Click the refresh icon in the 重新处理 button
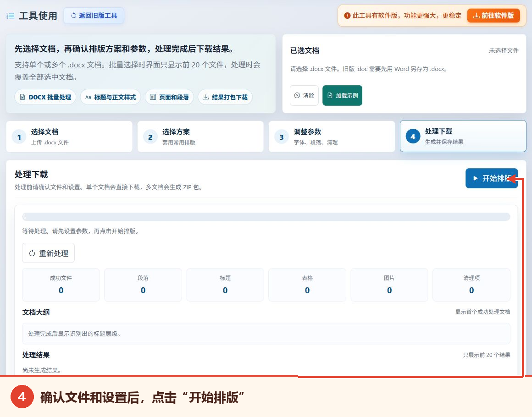The height and width of the screenshot is (417, 532). click(32, 253)
